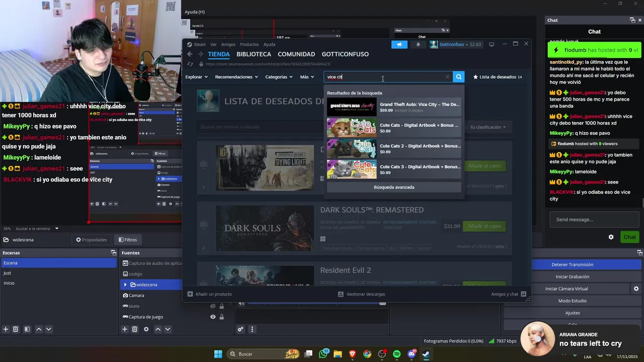Open Steam notifications bell
Viewport: 644px width, 362px height.
pos(418,44)
